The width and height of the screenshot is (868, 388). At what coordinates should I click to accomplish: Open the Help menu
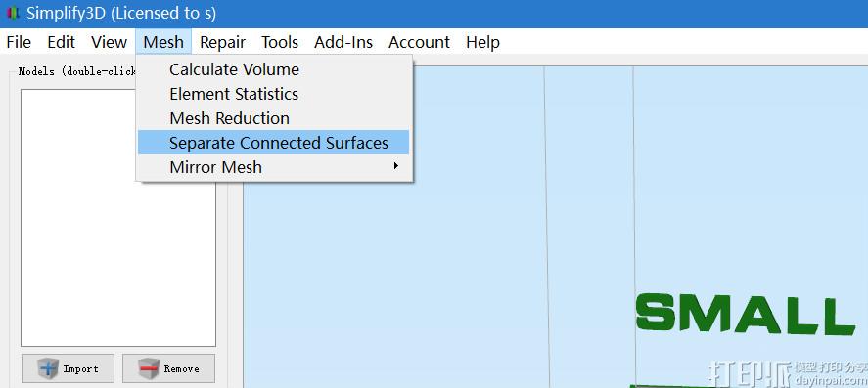point(482,42)
